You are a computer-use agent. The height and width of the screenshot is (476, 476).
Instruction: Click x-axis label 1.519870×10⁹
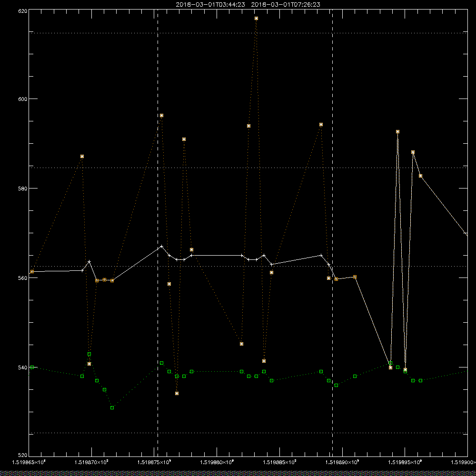point(92,462)
